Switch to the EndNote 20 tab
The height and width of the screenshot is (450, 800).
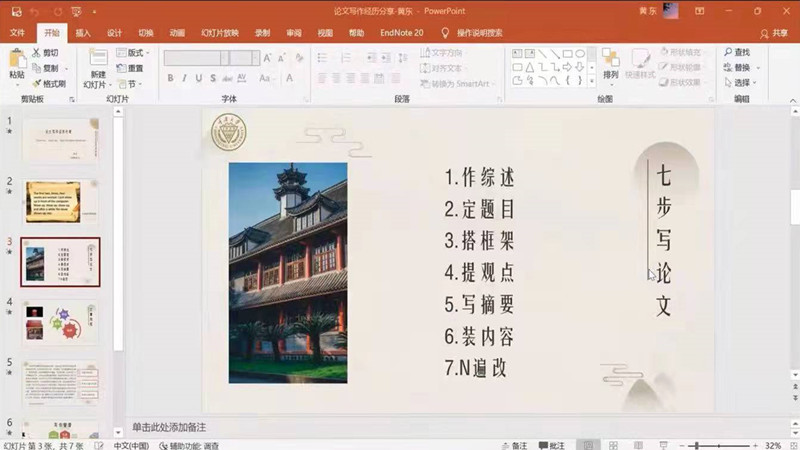(401, 33)
